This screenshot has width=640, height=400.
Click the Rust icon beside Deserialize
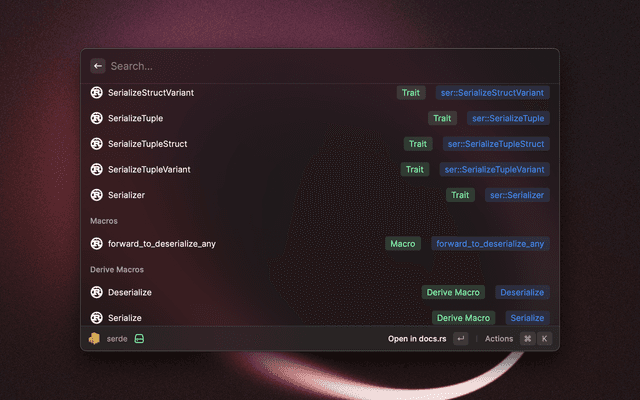coord(97,292)
